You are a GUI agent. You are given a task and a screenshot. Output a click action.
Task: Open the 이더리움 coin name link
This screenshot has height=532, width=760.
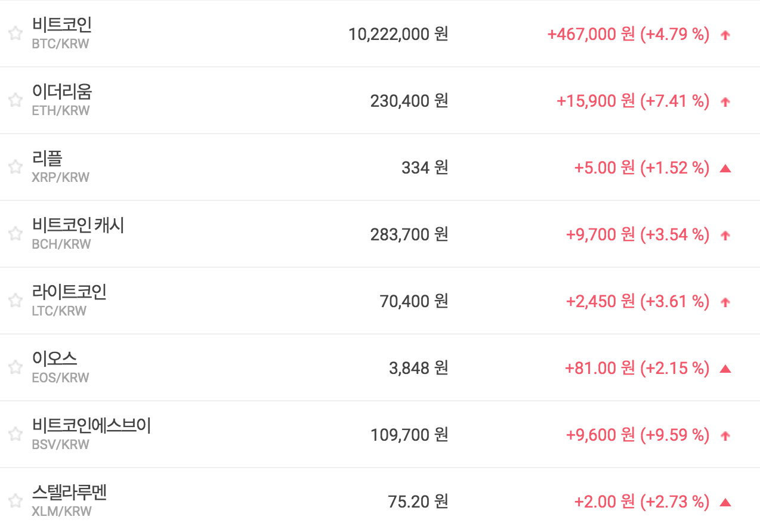coord(62,92)
